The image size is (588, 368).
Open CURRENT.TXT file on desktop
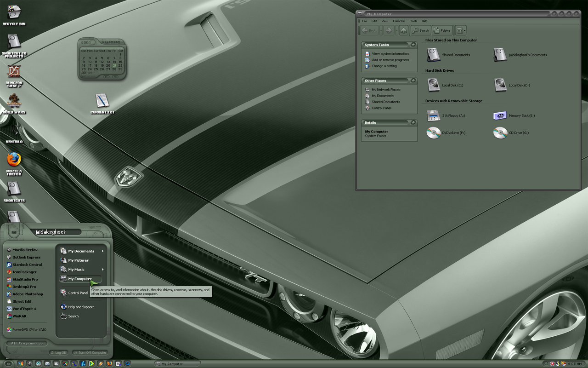(102, 103)
